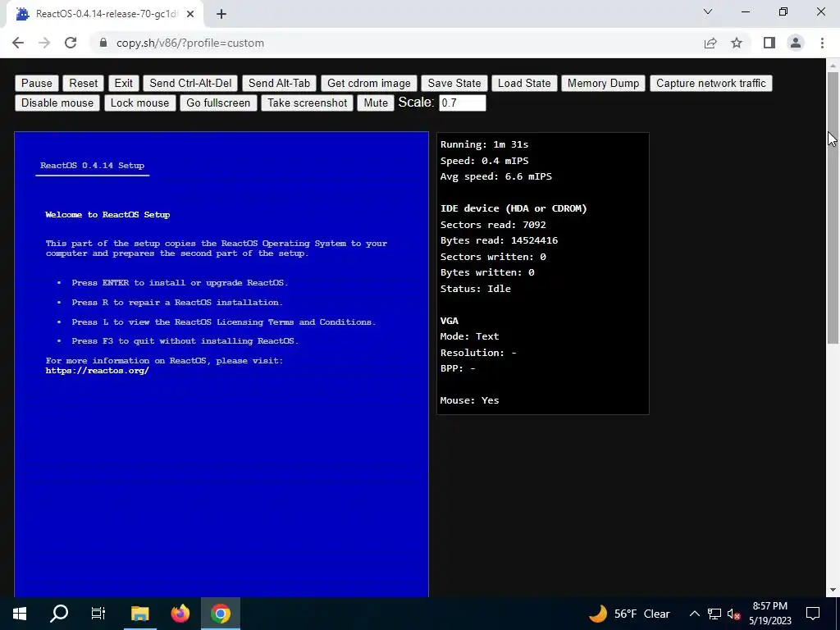
Task: Share this page using the share icon
Action: click(x=710, y=43)
